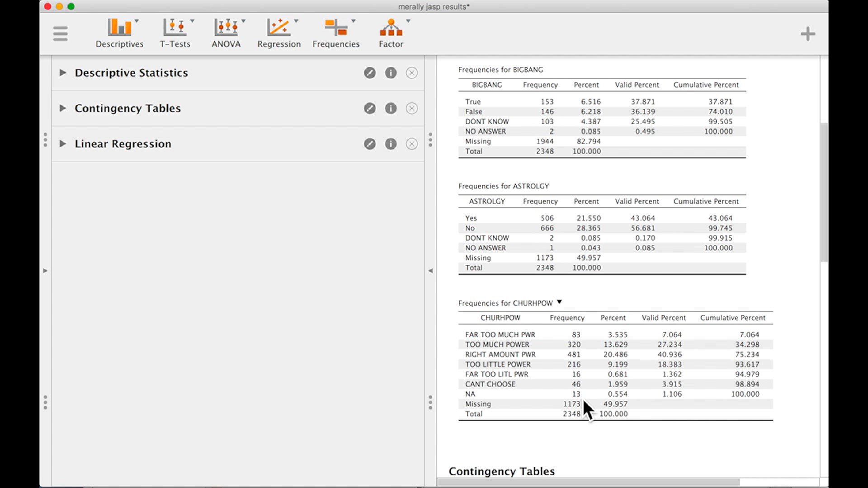Click the value 56.681 in ASTROLGY table

pyautogui.click(x=643, y=228)
